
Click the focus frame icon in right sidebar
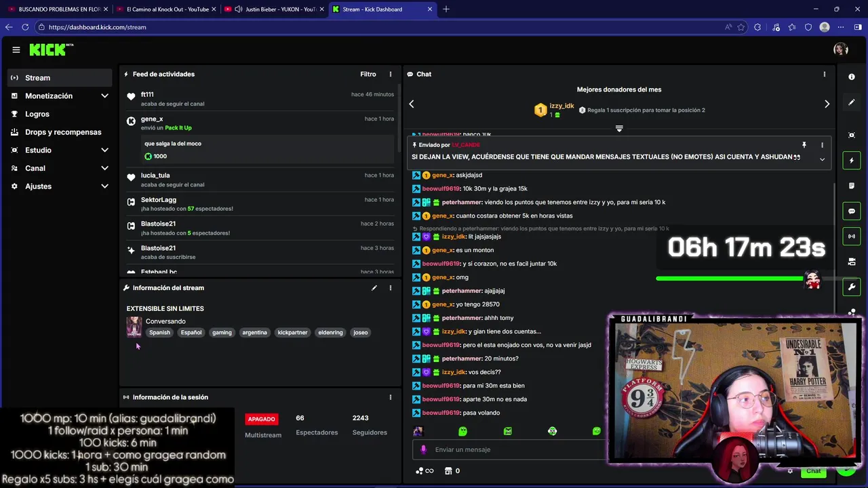(852, 135)
